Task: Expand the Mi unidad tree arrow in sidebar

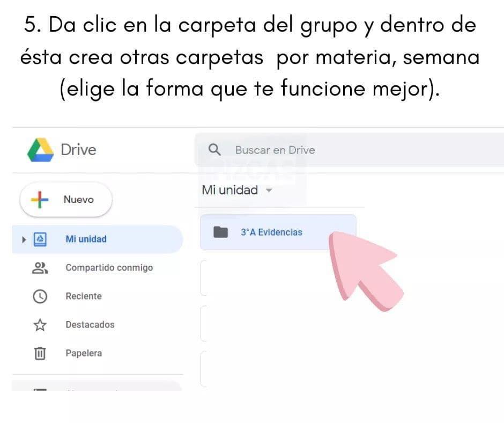Action: click(x=24, y=239)
